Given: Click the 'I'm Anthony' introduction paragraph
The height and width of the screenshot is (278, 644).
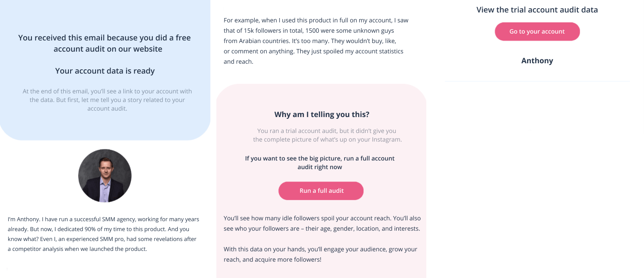Looking at the screenshot, I should [103, 234].
